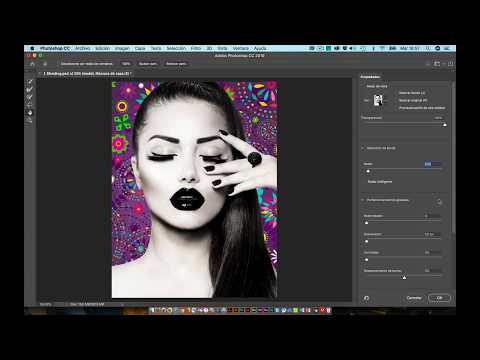Click the Contraste slider handle
The width and height of the screenshot is (480, 360).
pyautogui.click(x=367, y=259)
